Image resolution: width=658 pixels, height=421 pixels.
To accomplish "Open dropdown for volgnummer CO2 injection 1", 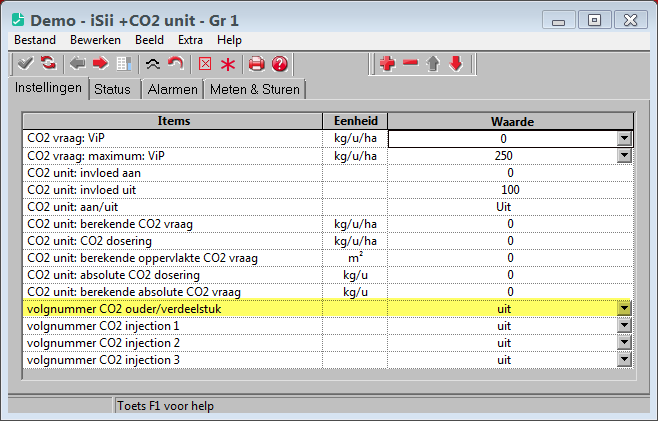I will pyautogui.click(x=624, y=326).
